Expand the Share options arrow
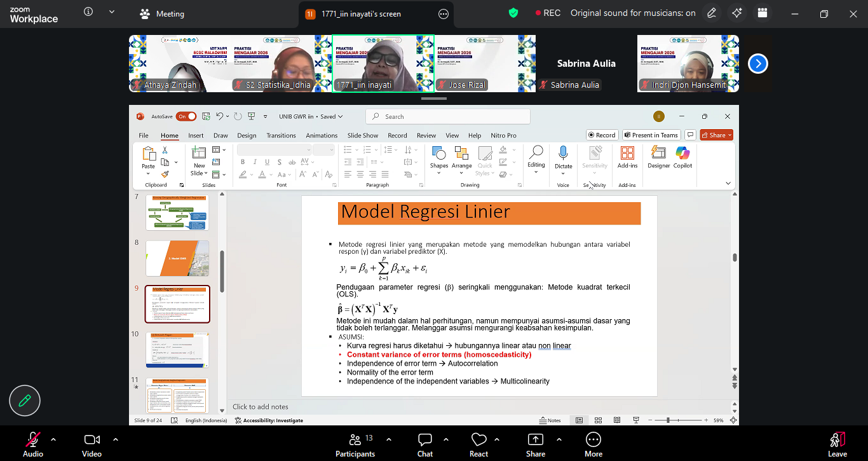868x461 pixels. pyautogui.click(x=559, y=439)
